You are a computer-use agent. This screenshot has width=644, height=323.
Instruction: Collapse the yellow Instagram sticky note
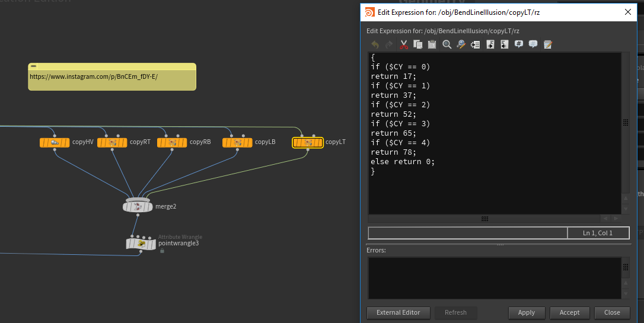(34, 66)
